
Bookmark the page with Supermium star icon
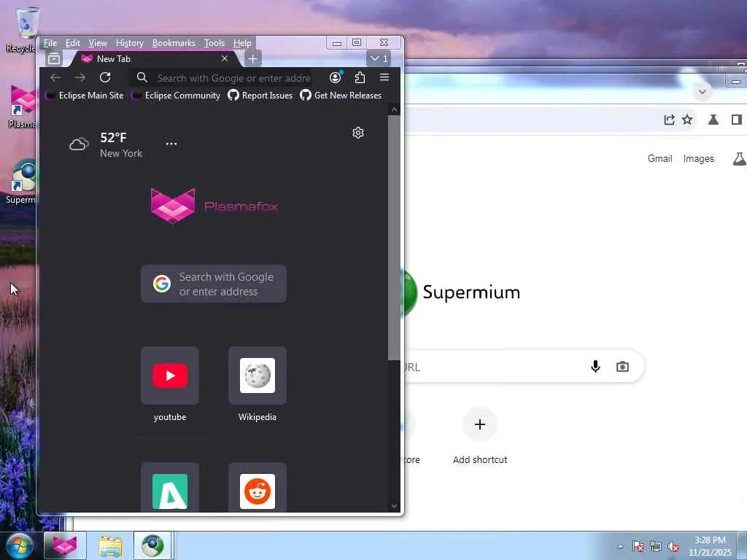pos(687,120)
